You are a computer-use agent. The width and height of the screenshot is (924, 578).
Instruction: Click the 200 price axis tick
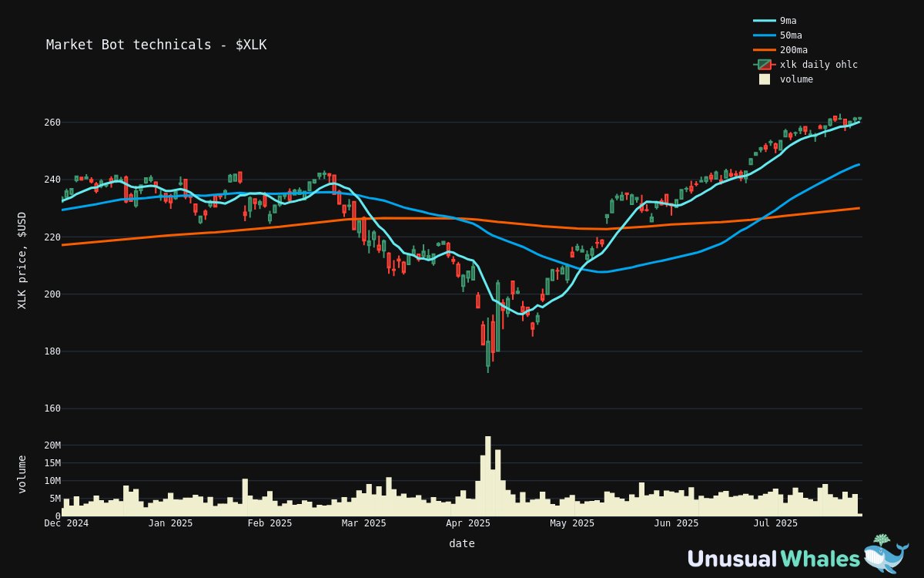pyautogui.click(x=52, y=294)
